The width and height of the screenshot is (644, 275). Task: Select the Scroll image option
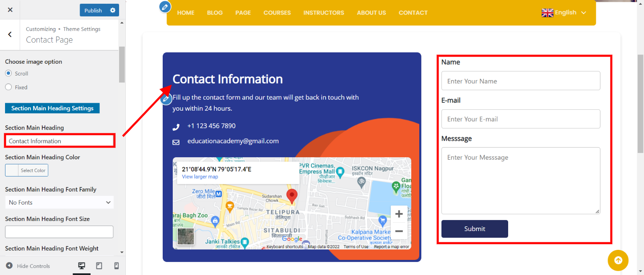point(8,73)
